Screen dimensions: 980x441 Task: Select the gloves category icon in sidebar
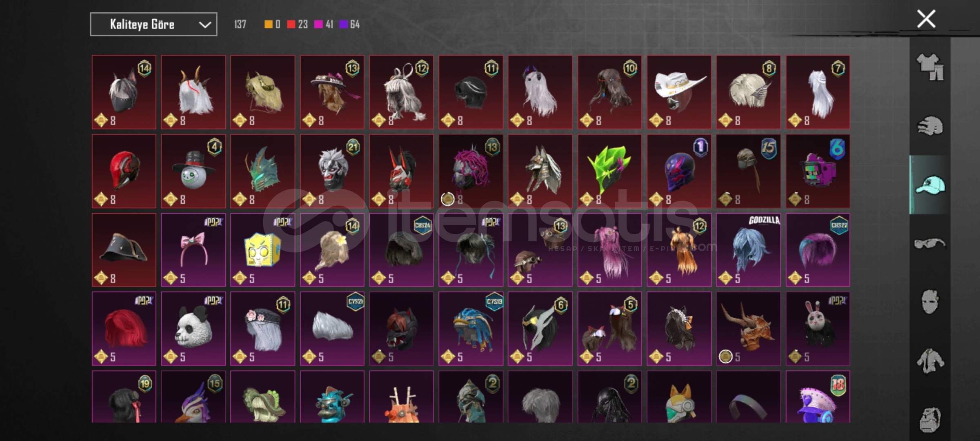point(930,126)
